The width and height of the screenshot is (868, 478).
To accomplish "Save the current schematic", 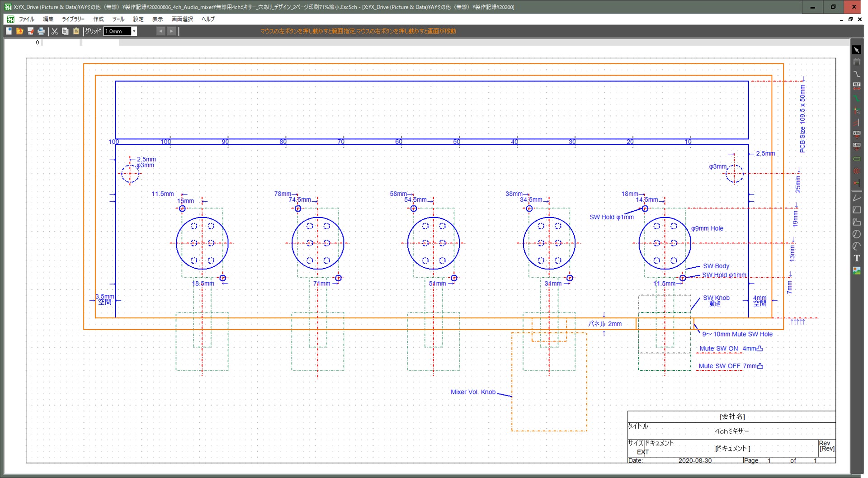I will point(30,31).
